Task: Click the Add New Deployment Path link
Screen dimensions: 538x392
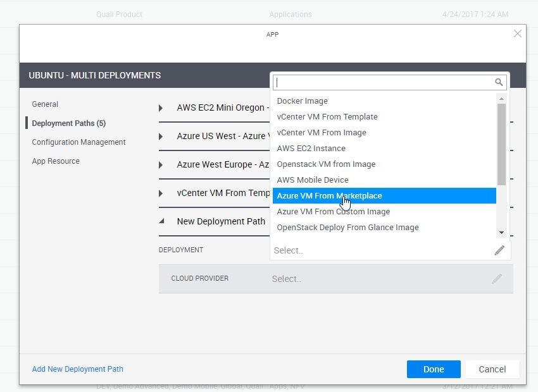Action: coord(77,369)
